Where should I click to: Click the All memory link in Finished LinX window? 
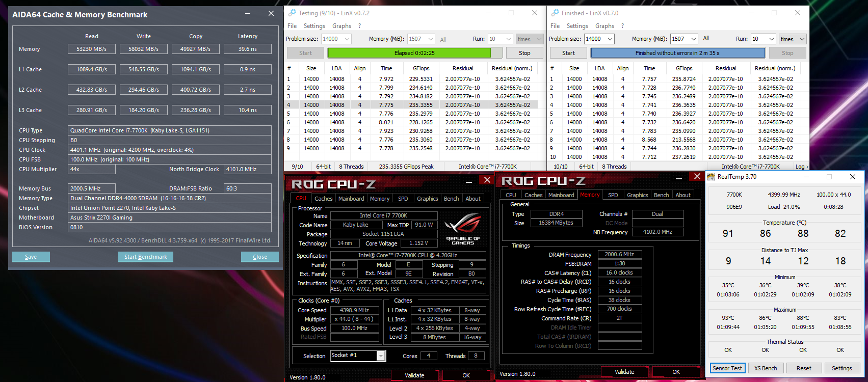click(706, 38)
